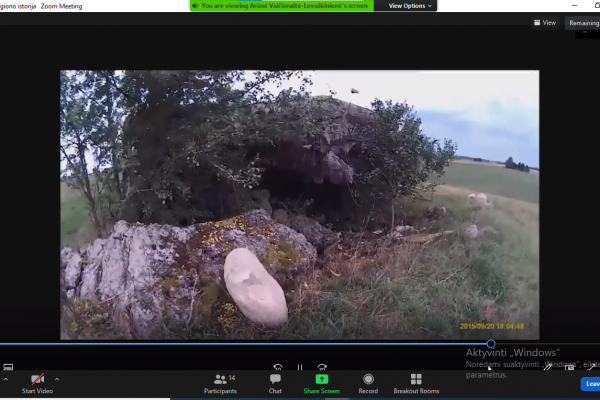Click the green screen-viewing notification banner

(x=282, y=6)
